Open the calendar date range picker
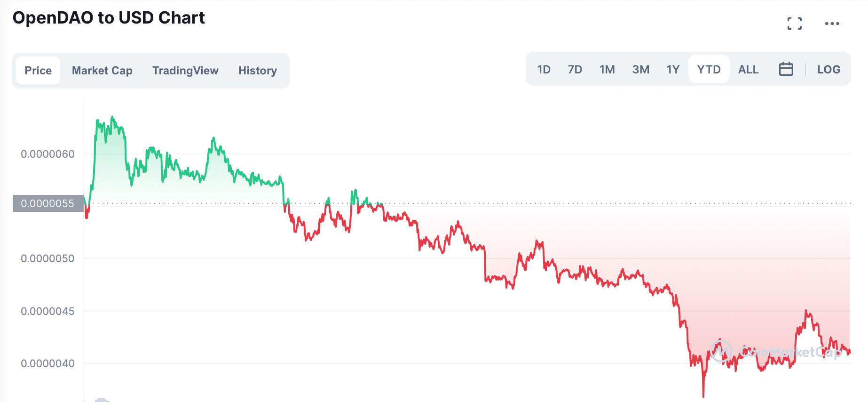 click(786, 69)
